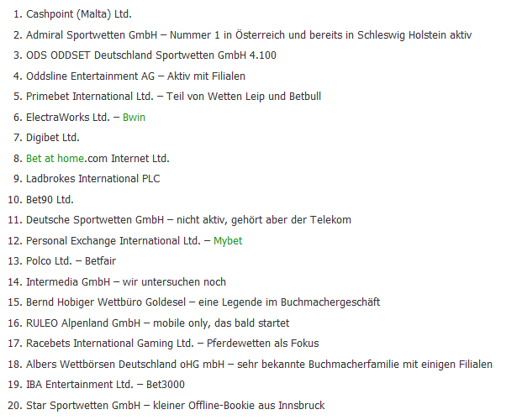Select the Digibet Ltd. list item
The height and width of the screenshot is (420, 506).
[x=53, y=138]
